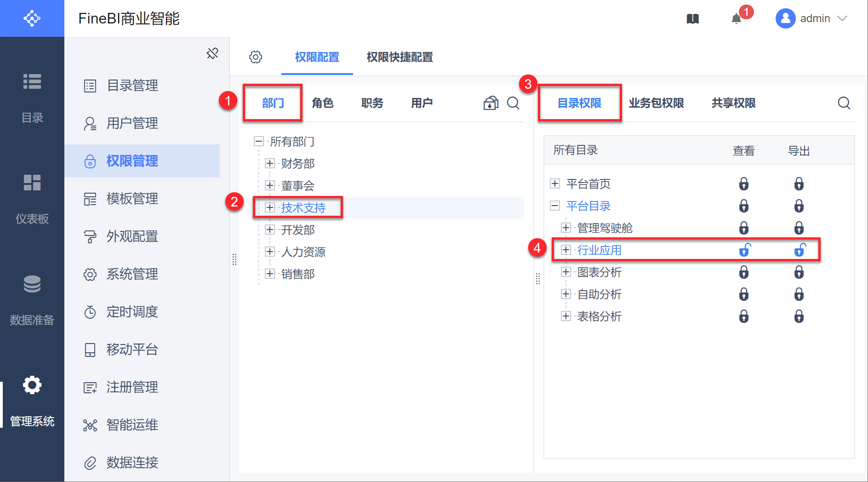The height and width of the screenshot is (482, 868).
Task: Toggle 查看 permission lock for 平台首页
Action: coord(744,184)
